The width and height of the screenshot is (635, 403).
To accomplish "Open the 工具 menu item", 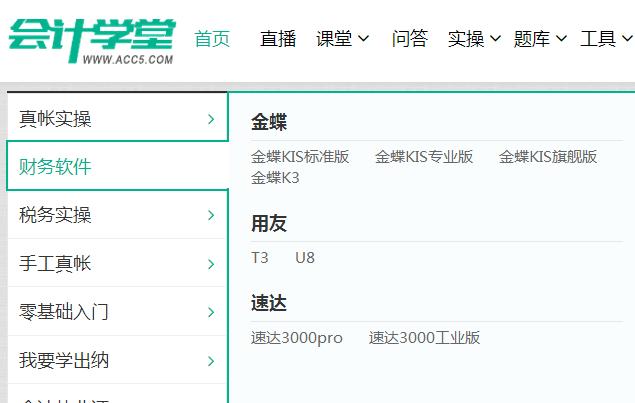I will point(598,39).
